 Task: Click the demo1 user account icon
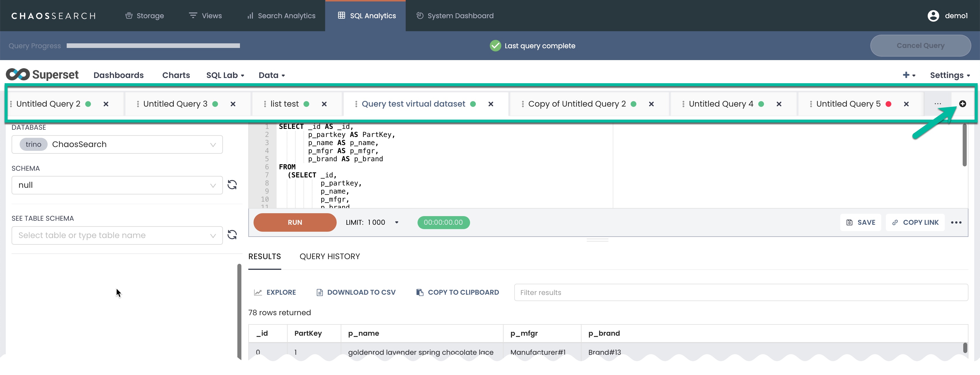[x=933, y=16]
